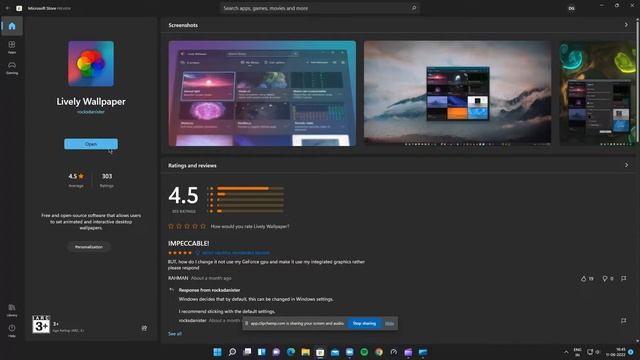Click the 303 Ratings count

point(107,180)
